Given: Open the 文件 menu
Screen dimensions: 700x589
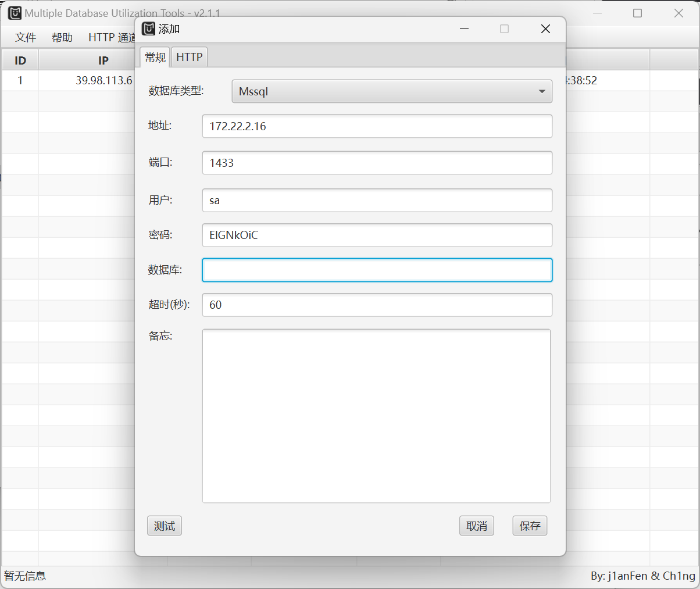Looking at the screenshot, I should point(26,37).
